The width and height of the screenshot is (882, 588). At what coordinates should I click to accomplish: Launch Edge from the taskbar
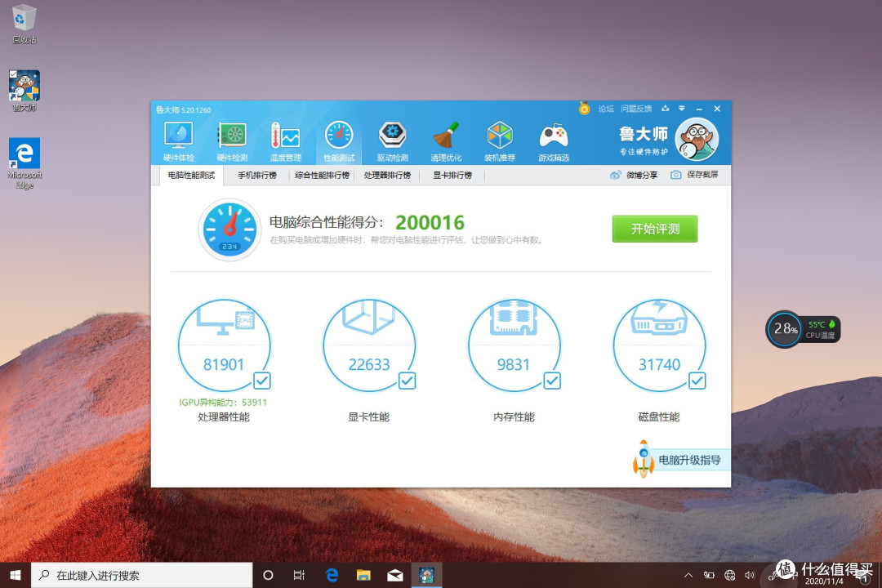click(332, 575)
